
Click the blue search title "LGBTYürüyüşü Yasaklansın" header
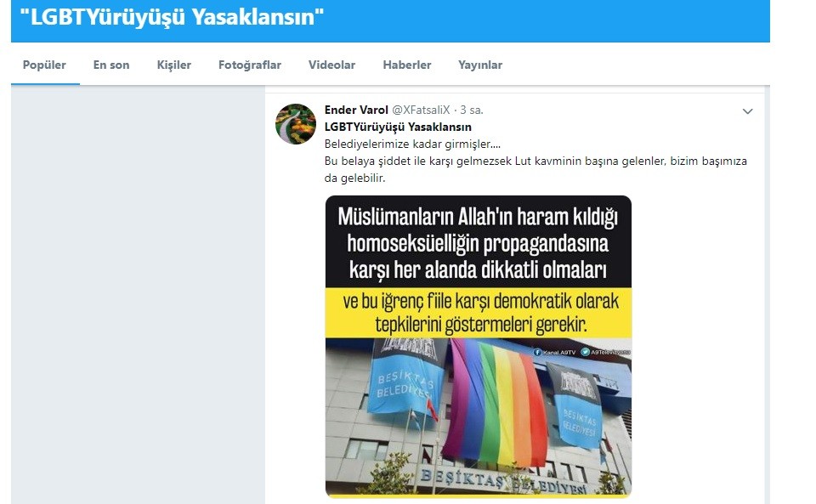tap(172, 17)
